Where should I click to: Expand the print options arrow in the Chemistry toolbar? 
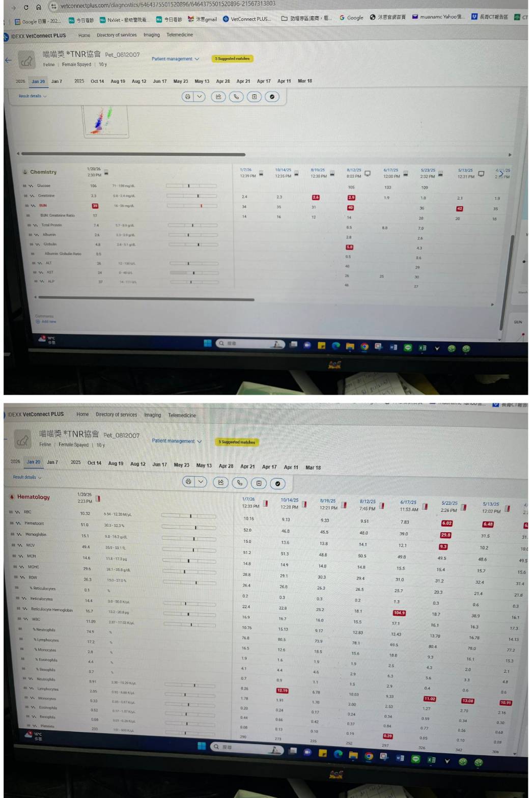[200, 97]
